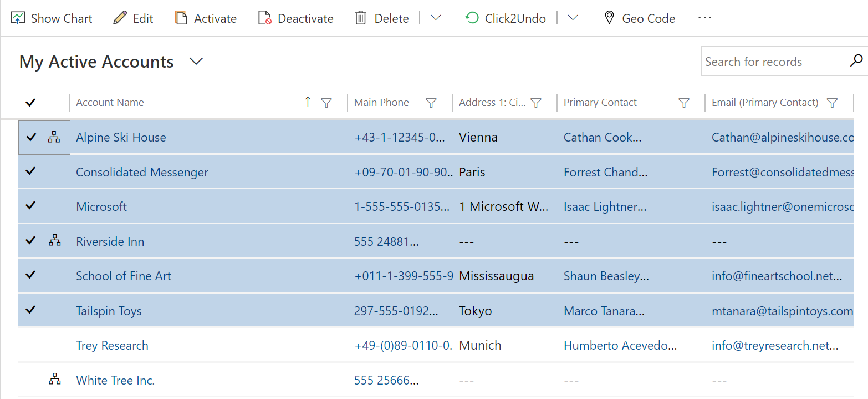Open Riverside Inn account

tap(110, 241)
